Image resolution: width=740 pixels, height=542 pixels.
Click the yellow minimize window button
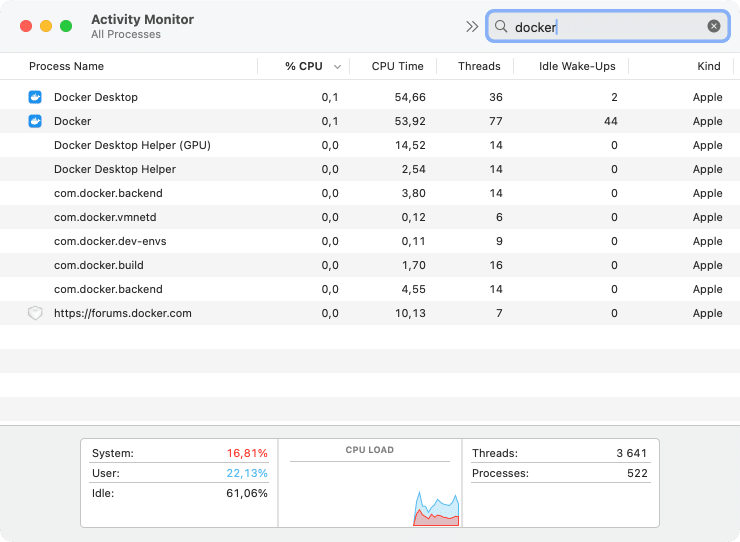46,26
